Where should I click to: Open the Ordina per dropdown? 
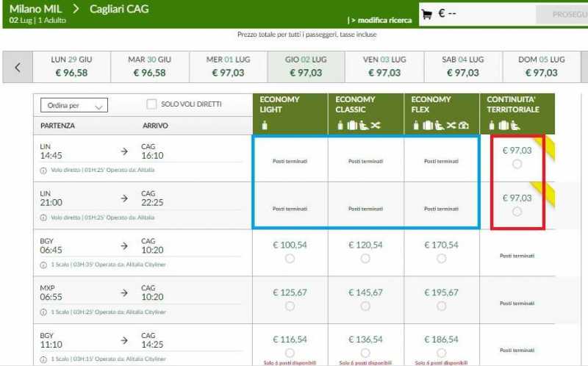[x=74, y=105]
